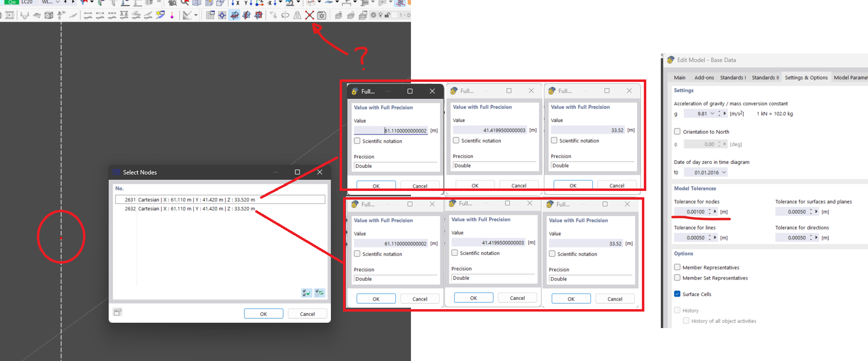Open the Standards I tab
Viewport: 868px width, 361px height.
point(733,78)
